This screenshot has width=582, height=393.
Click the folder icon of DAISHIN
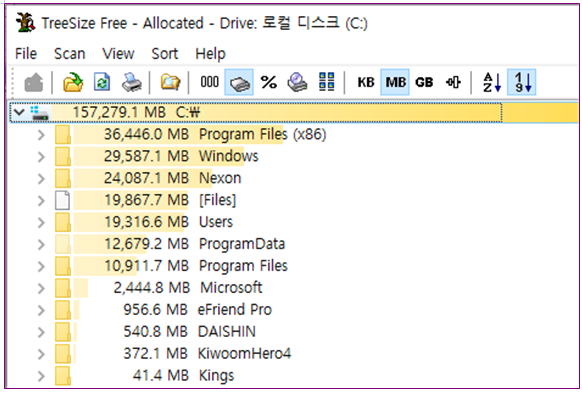coord(63,331)
